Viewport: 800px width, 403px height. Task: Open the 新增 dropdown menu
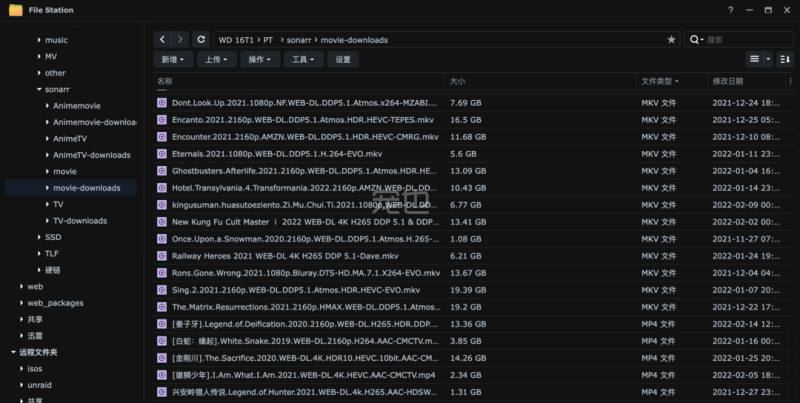coord(173,59)
